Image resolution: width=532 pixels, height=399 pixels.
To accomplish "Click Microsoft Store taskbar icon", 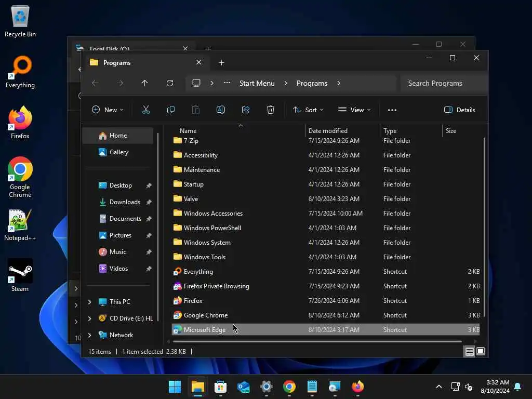I will [x=220, y=387].
